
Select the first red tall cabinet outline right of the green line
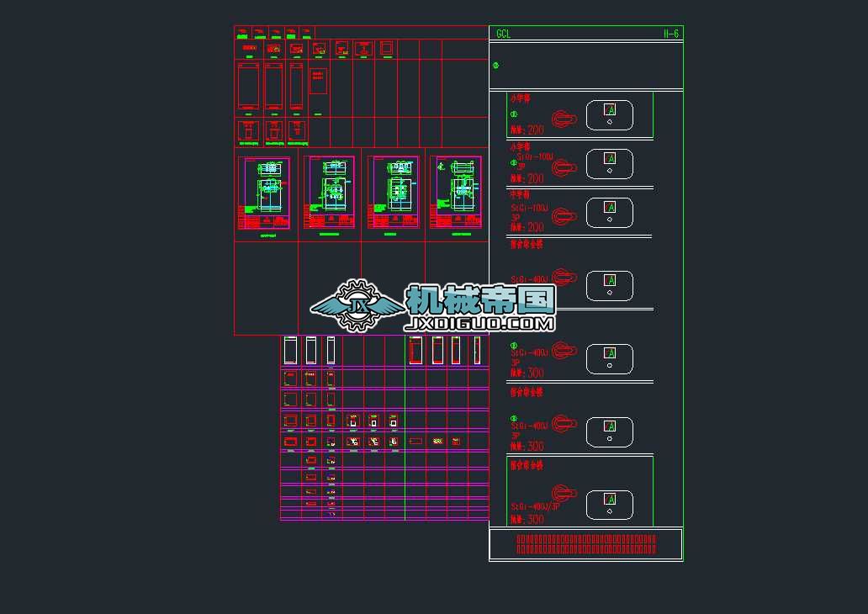(x=415, y=351)
